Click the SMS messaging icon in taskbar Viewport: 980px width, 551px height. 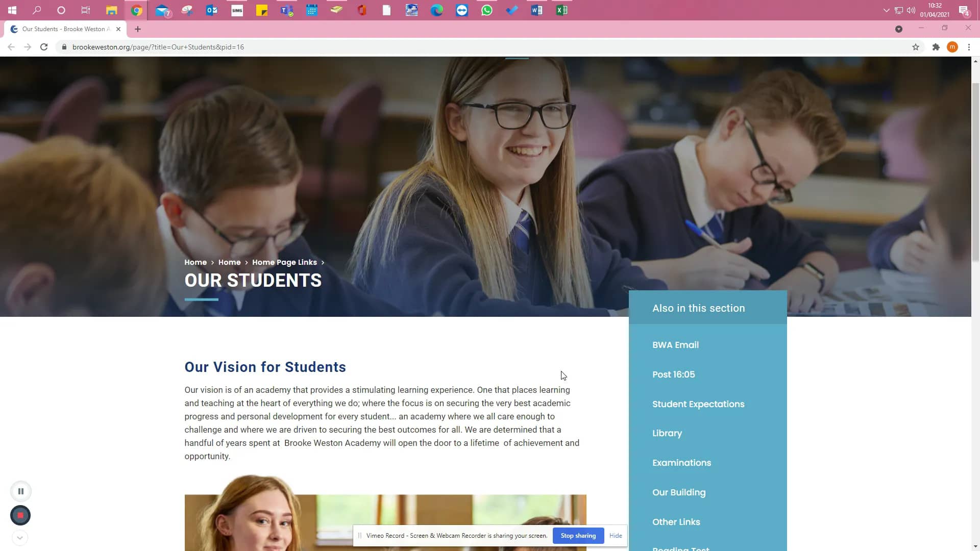click(x=237, y=9)
